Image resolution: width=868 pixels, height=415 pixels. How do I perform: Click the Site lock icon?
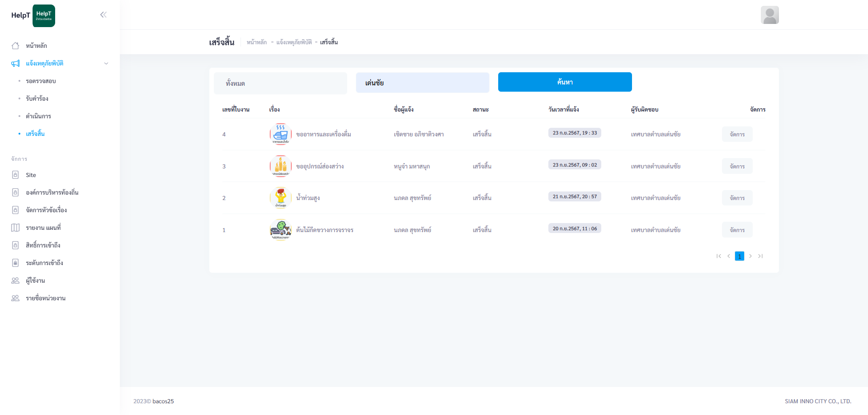pos(15,175)
